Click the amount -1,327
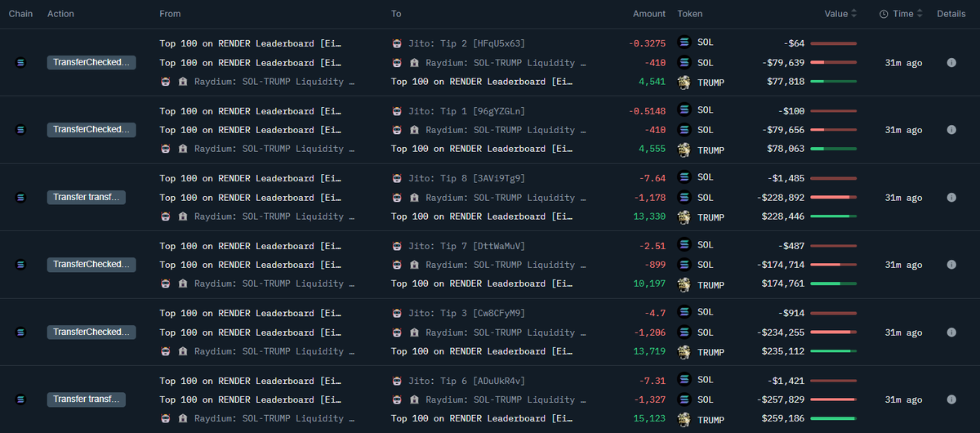The height and width of the screenshot is (433, 980). point(651,399)
